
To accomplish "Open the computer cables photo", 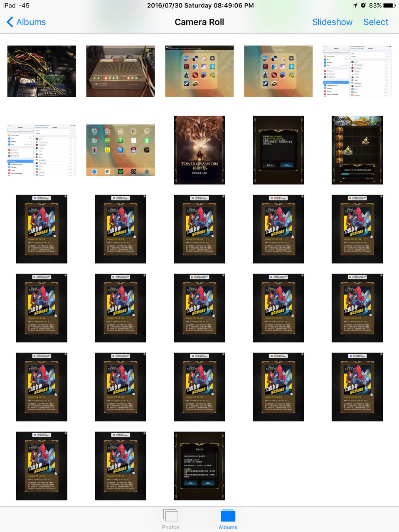I will click(42, 71).
